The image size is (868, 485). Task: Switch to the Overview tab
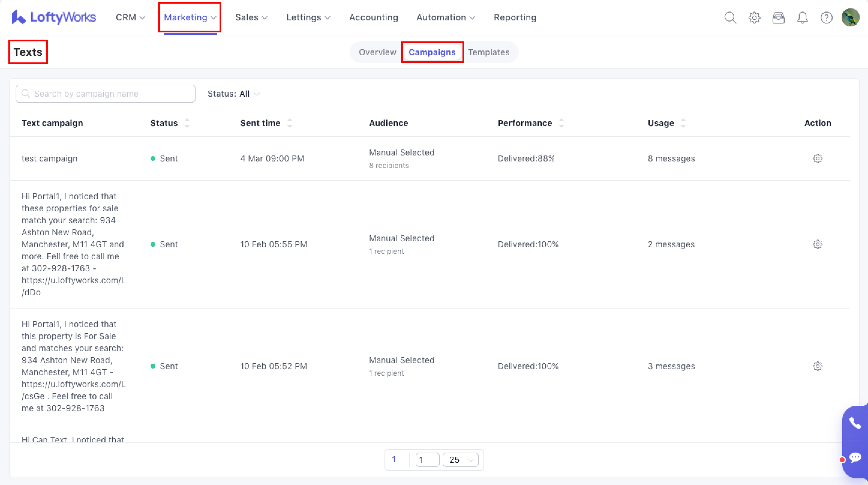[x=377, y=52]
